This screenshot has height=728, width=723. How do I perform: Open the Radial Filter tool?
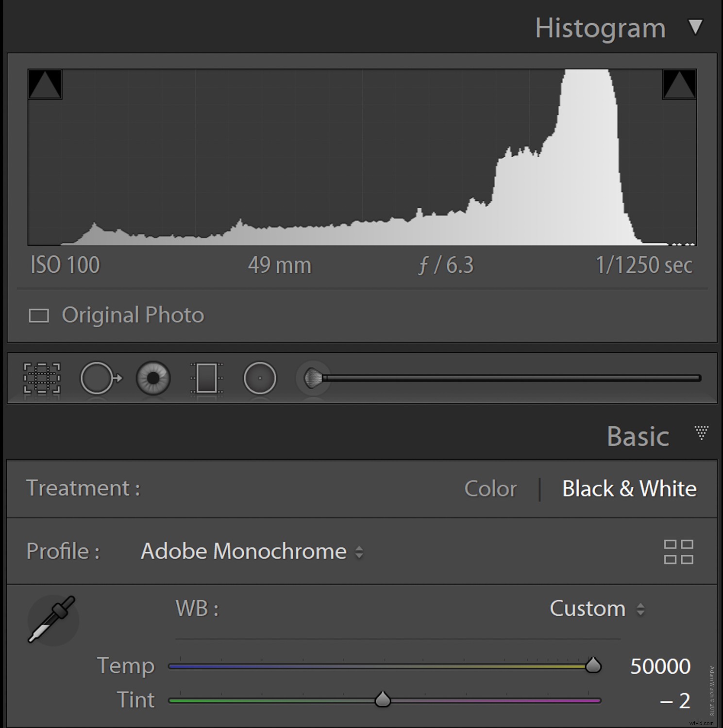pos(260,379)
